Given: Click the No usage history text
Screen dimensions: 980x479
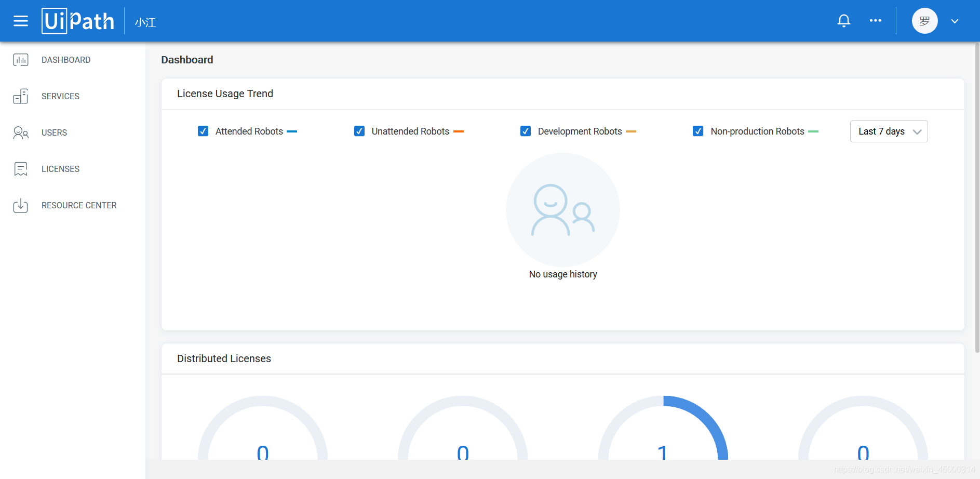Looking at the screenshot, I should (x=563, y=274).
